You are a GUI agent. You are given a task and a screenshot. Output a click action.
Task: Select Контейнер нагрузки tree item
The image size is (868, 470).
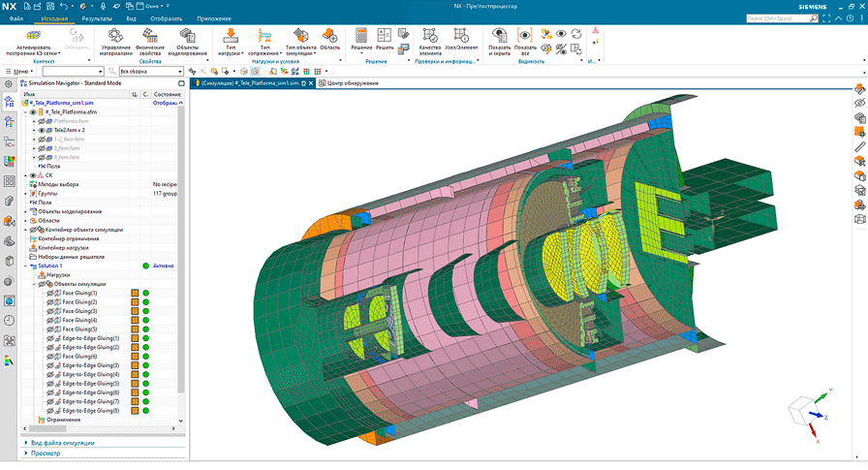click(x=63, y=248)
